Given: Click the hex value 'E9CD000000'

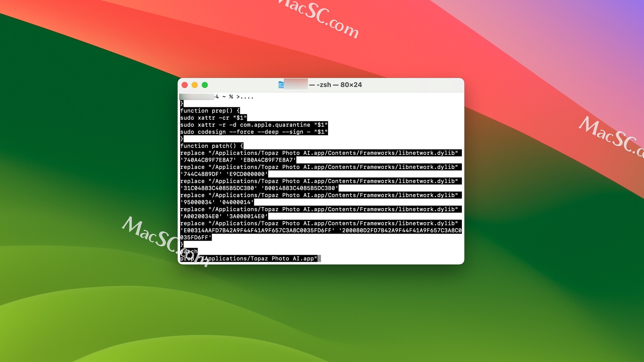Looking at the screenshot, I should click(x=247, y=174).
